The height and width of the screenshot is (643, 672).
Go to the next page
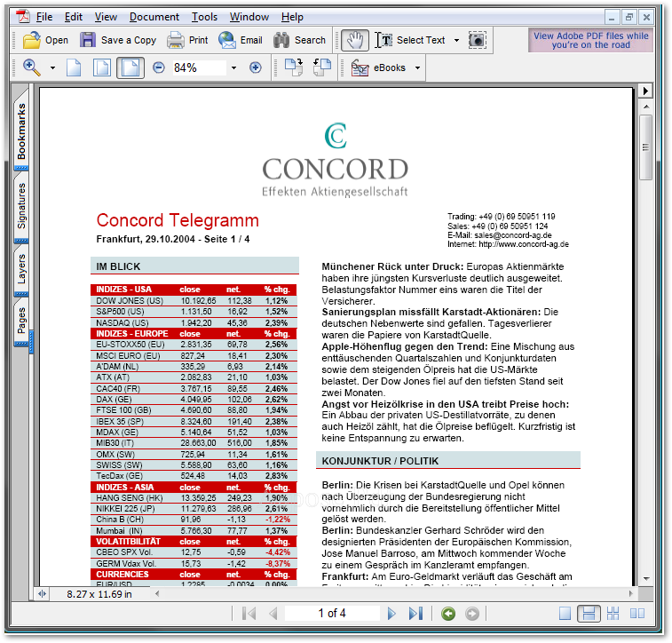point(391,614)
